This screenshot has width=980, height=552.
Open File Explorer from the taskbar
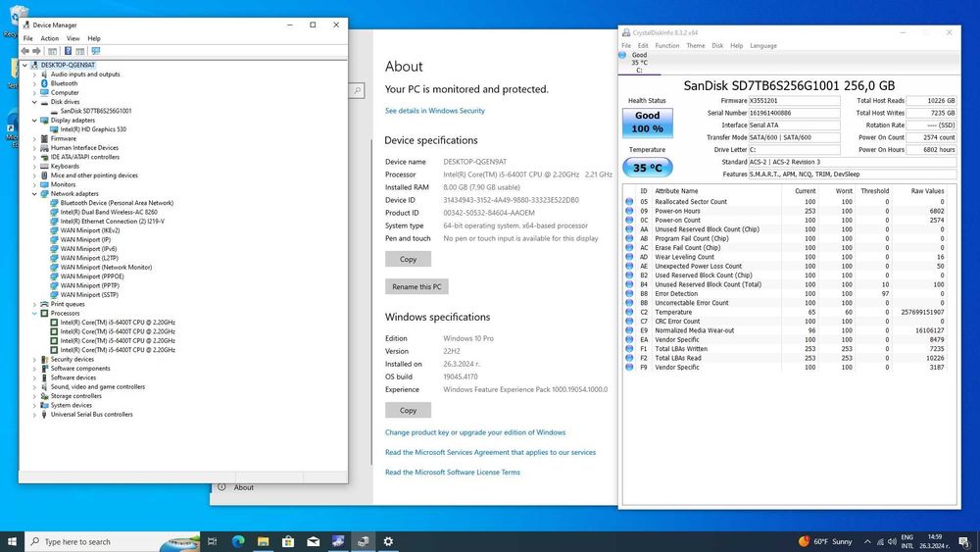pyautogui.click(x=263, y=541)
